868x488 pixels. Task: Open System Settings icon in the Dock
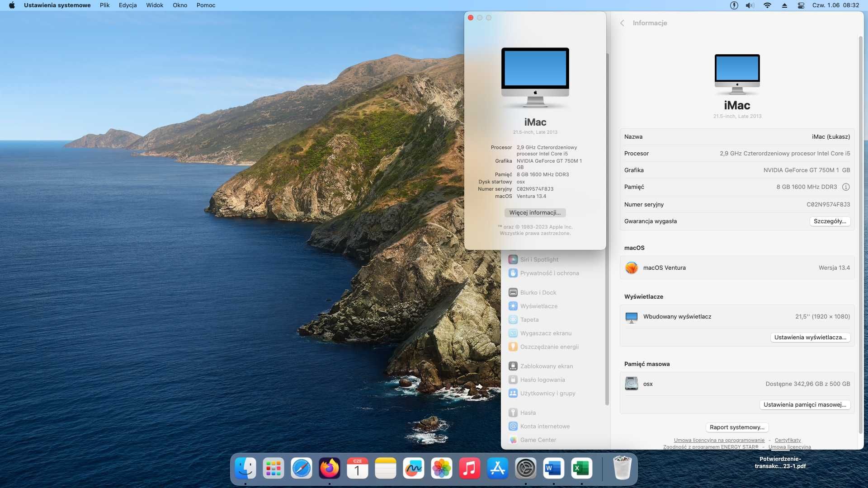tap(526, 468)
